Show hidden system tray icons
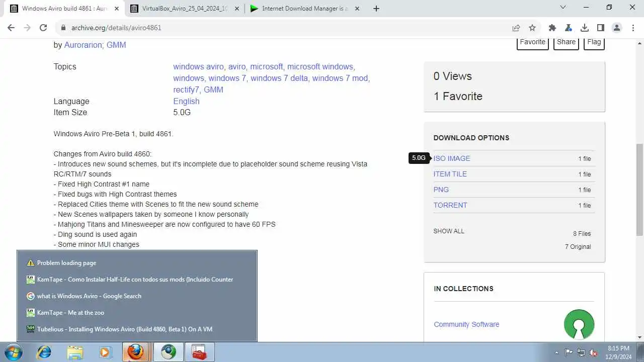This screenshot has width=644, height=362. tap(556, 352)
